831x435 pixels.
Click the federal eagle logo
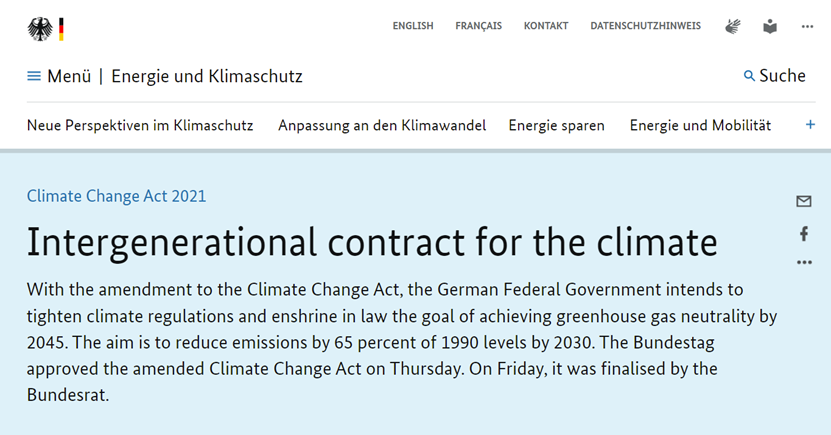(x=40, y=28)
